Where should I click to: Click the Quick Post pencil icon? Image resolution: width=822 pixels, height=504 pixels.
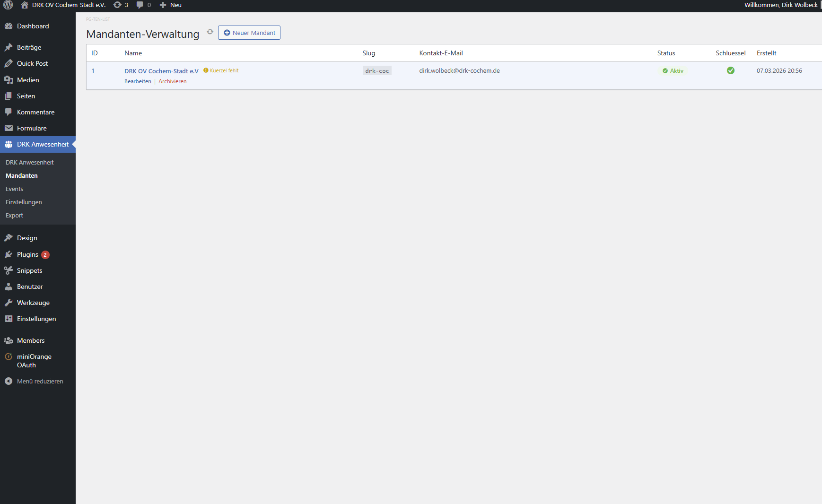click(9, 63)
